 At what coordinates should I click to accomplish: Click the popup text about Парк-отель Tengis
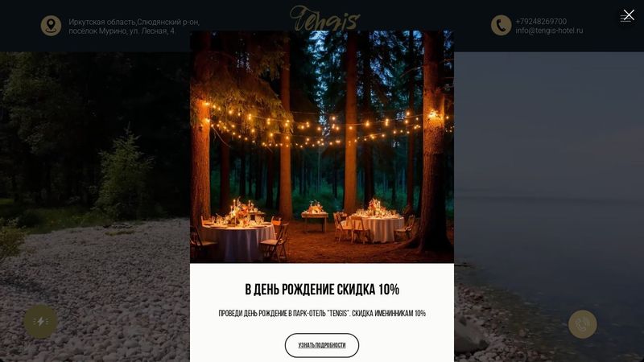(x=321, y=313)
